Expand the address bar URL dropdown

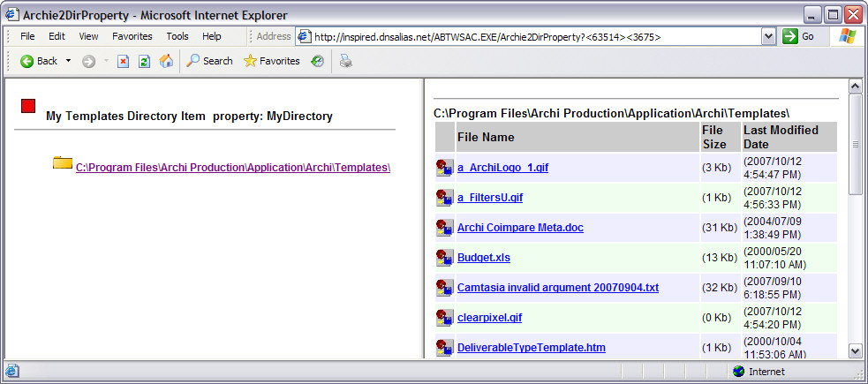coord(768,36)
